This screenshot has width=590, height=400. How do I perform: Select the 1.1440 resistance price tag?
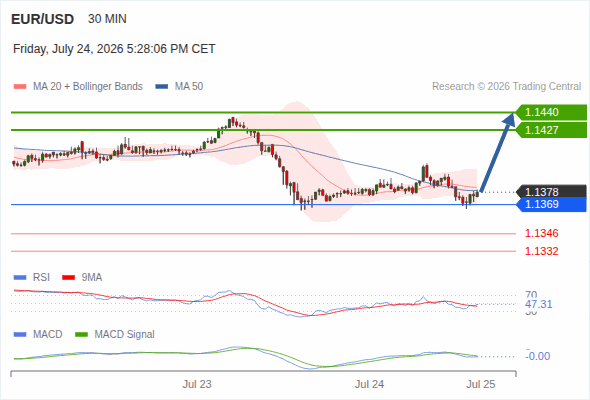click(551, 112)
